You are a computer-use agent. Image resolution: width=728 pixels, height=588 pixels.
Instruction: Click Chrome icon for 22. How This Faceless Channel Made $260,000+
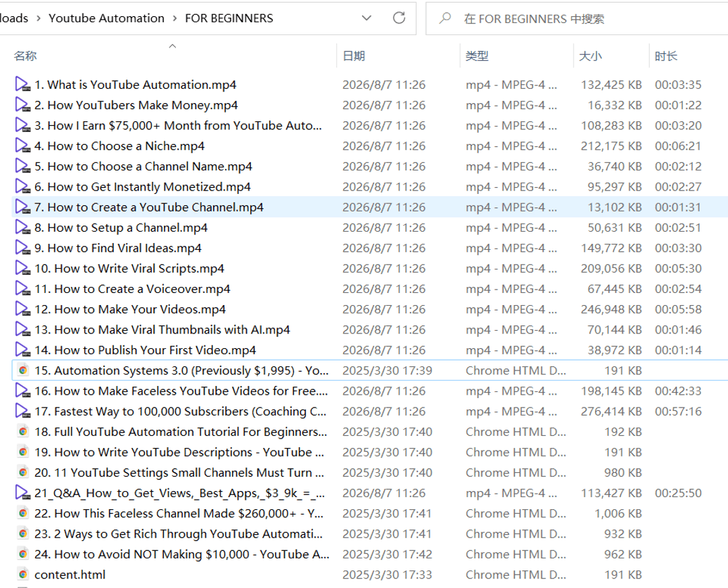(x=22, y=513)
